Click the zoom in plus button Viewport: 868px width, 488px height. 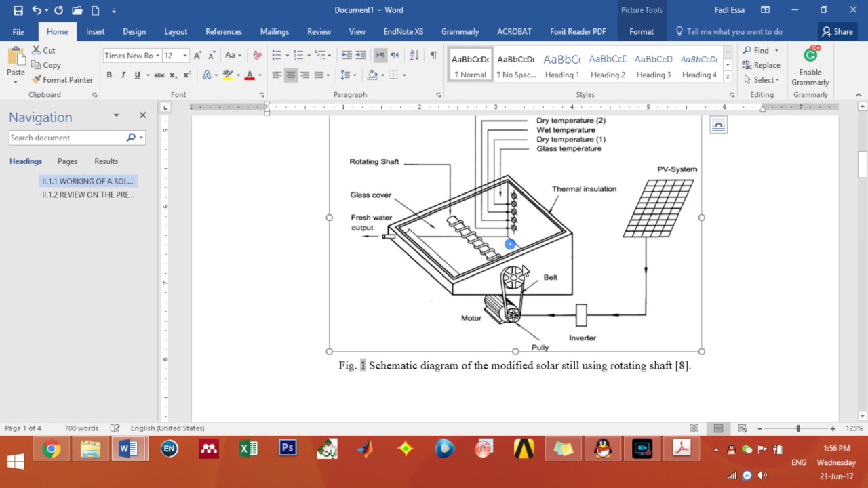(833, 428)
